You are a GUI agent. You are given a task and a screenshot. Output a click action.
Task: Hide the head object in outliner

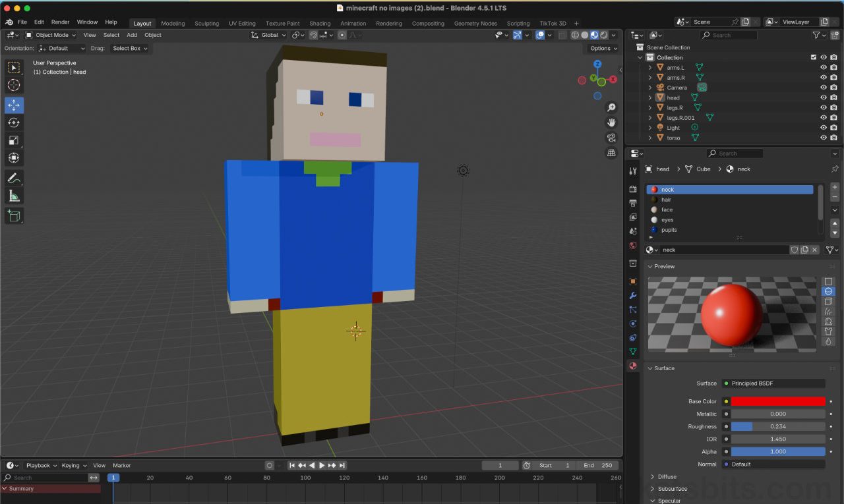pos(823,98)
